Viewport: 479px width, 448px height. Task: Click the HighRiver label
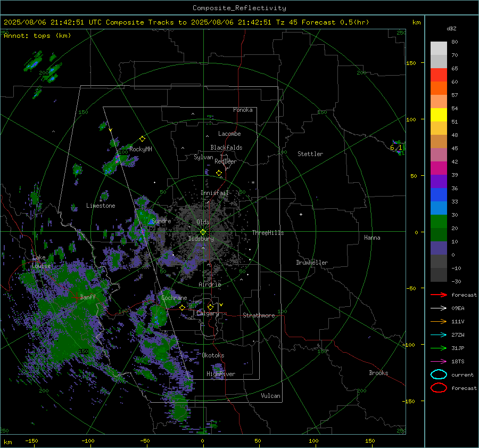[221, 374]
